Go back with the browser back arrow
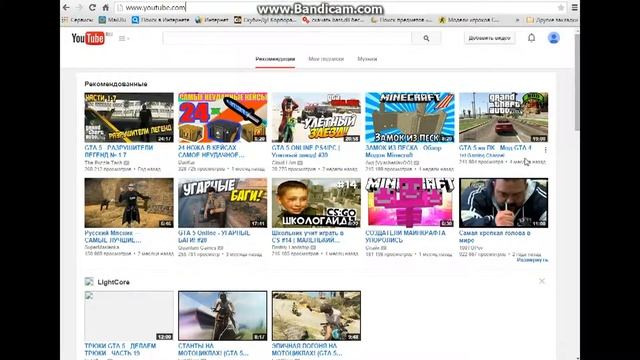 [x=66, y=7]
